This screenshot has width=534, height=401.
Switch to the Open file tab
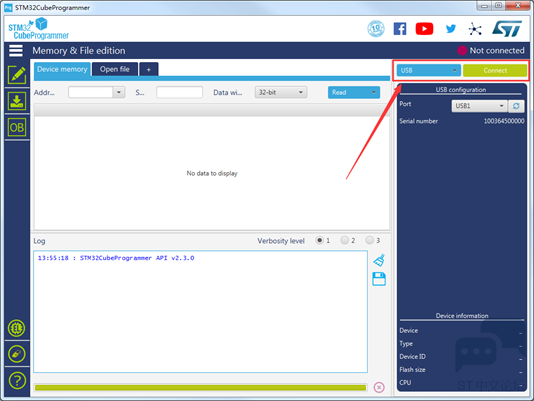[115, 69]
